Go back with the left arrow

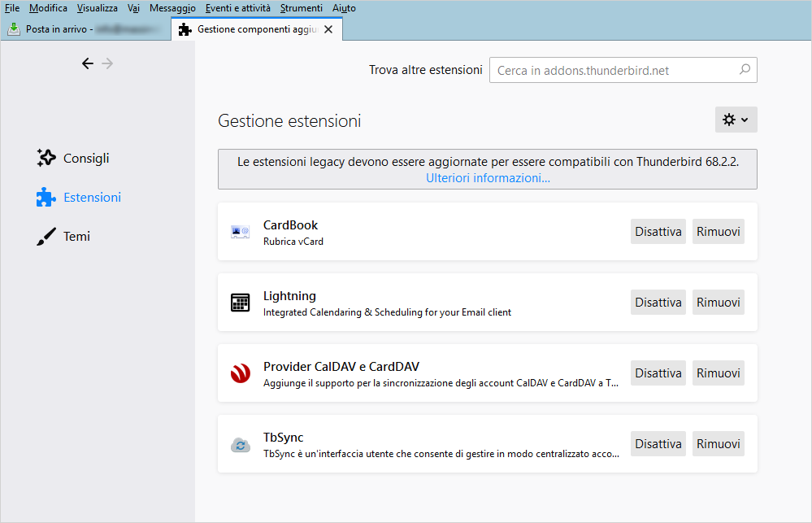coord(88,63)
